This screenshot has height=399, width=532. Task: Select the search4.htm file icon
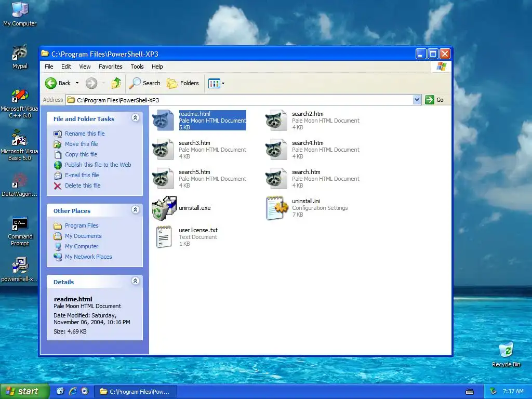276,149
